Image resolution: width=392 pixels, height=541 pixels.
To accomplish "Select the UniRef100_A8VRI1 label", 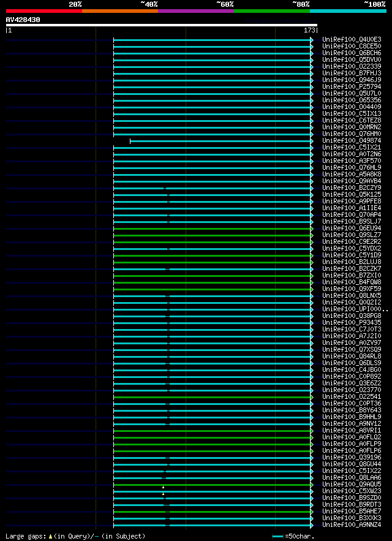I will (x=352, y=431).
